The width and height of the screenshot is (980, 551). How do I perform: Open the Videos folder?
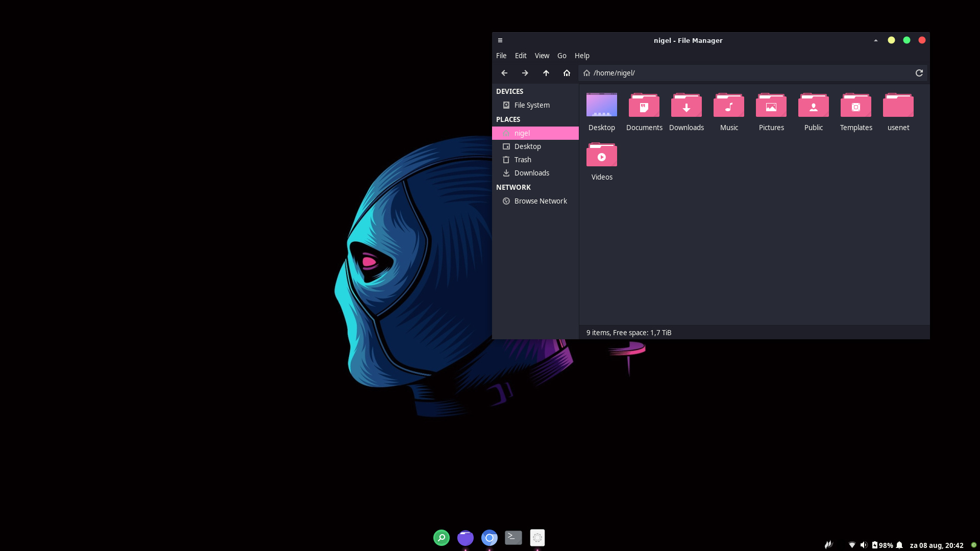pos(601,156)
